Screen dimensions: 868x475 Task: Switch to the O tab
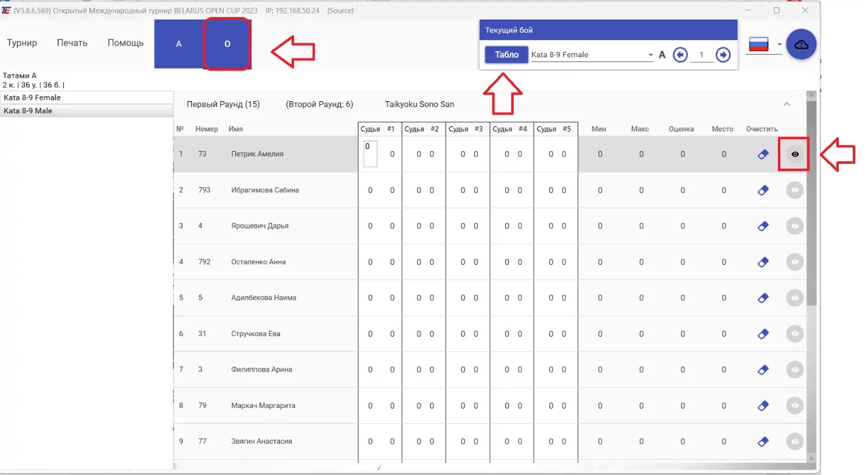coord(227,44)
